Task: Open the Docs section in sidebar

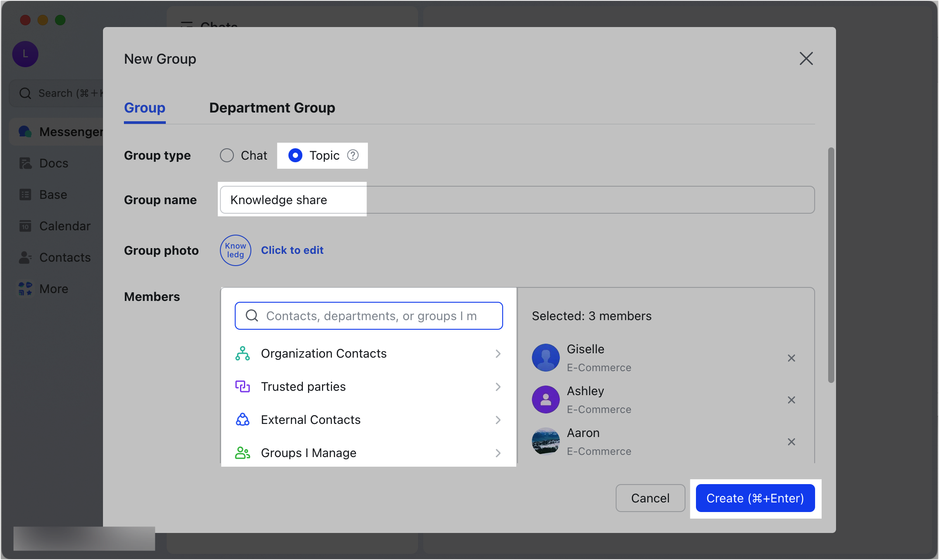Action: pos(53,163)
